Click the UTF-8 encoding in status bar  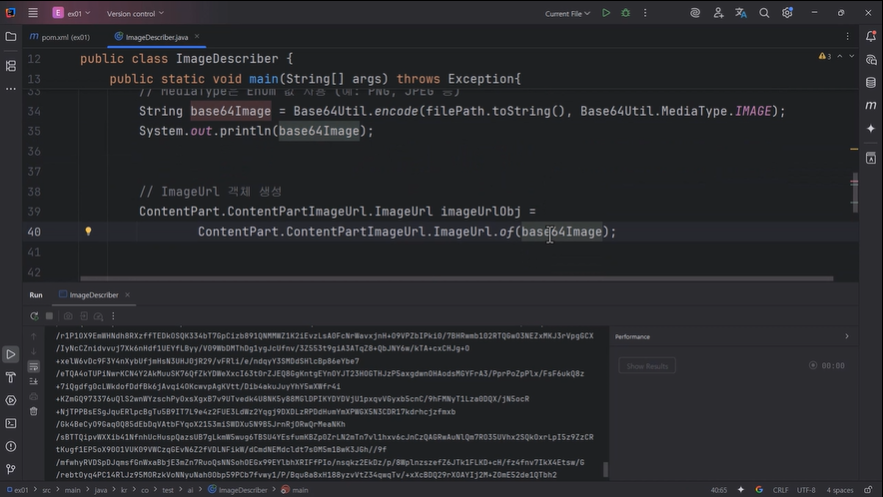[x=806, y=490]
